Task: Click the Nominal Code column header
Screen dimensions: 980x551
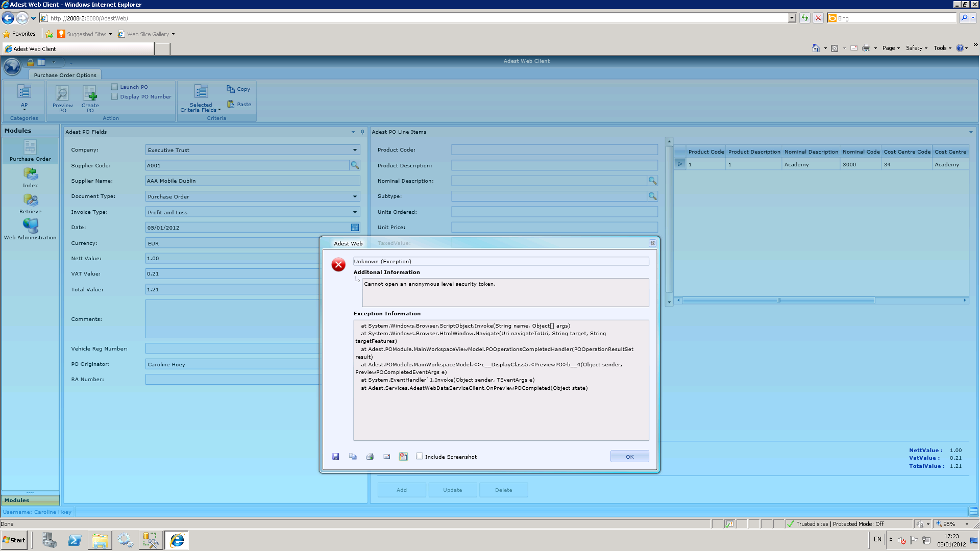Action: (861, 152)
